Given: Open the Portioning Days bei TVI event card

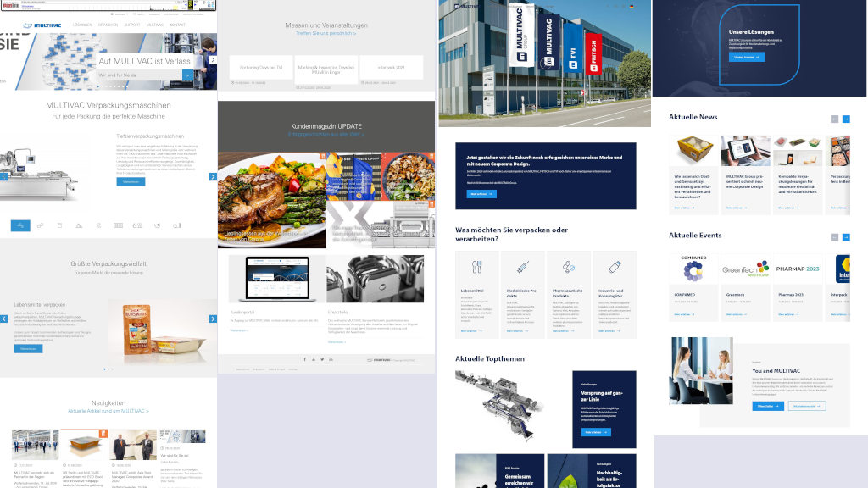Looking at the screenshot, I should coord(261,68).
